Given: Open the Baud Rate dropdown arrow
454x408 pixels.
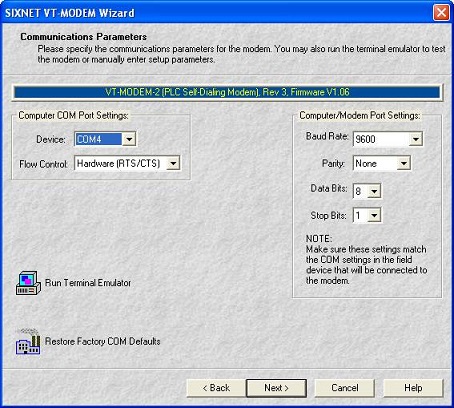Looking at the screenshot, I should point(416,139).
